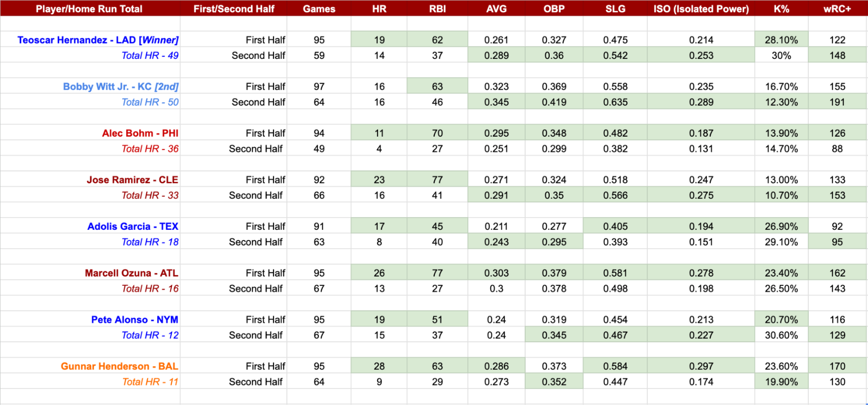Select the Player/Home Run Total header cell
Screen dimensions: 868x405
pyautogui.click(x=90, y=9)
